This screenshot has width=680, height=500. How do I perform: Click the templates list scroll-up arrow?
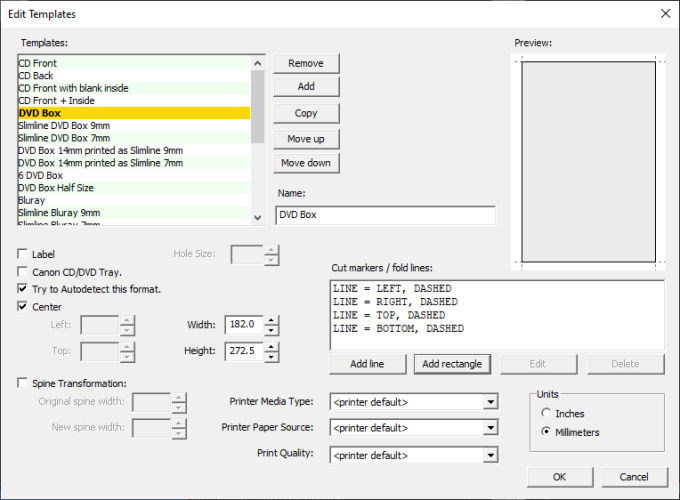(x=258, y=63)
